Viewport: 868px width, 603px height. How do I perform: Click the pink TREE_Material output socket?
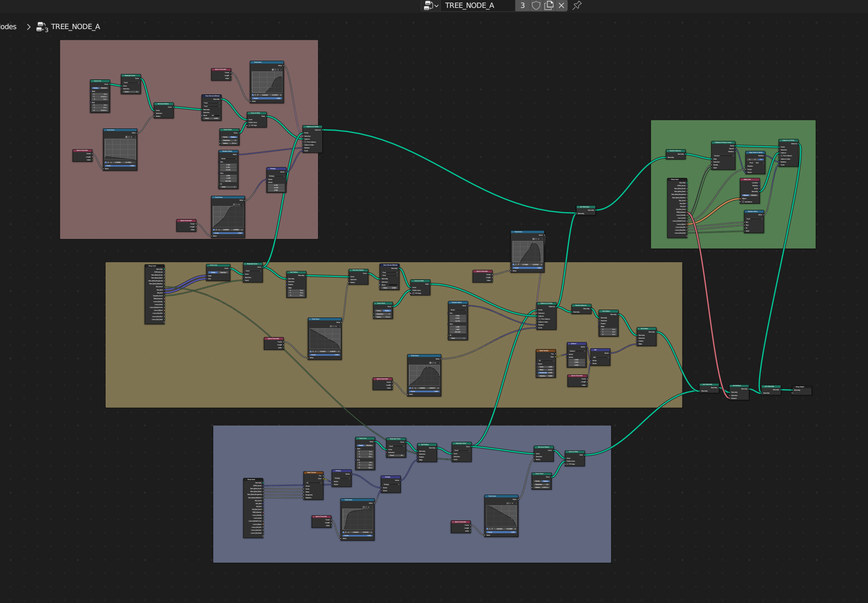[687, 212]
